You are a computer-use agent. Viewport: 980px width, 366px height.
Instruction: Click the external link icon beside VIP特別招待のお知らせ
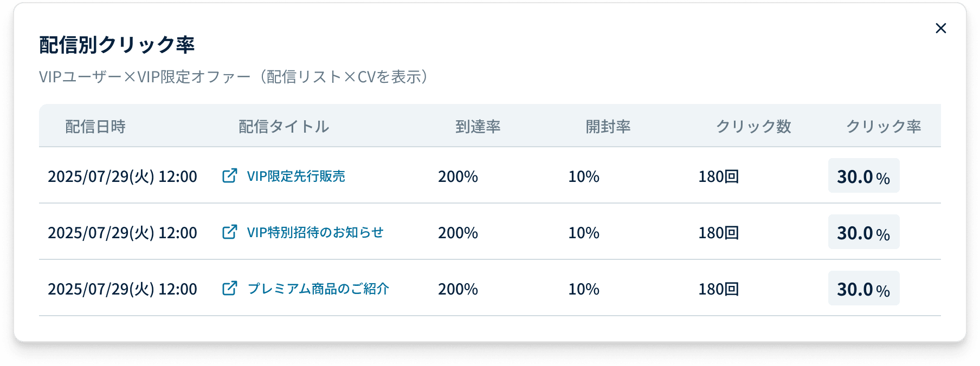(x=230, y=232)
